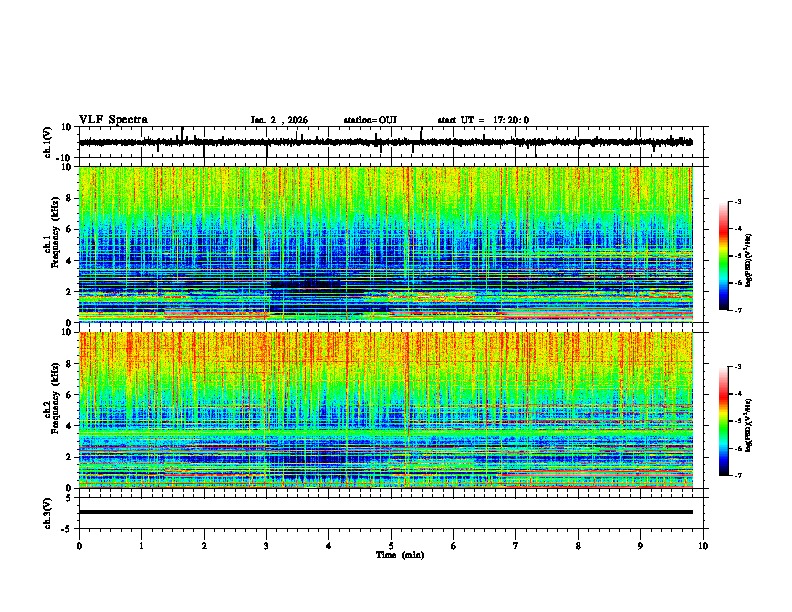Click the 'Time (min)' axis label
This screenshot has height=612, width=792.
point(400,555)
